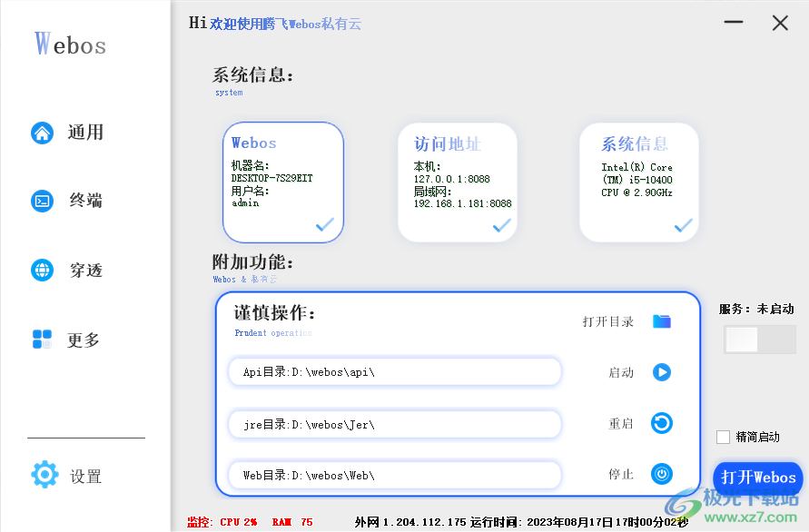
Task: Open the 通用 sidebar section
Action: [85, 133]
